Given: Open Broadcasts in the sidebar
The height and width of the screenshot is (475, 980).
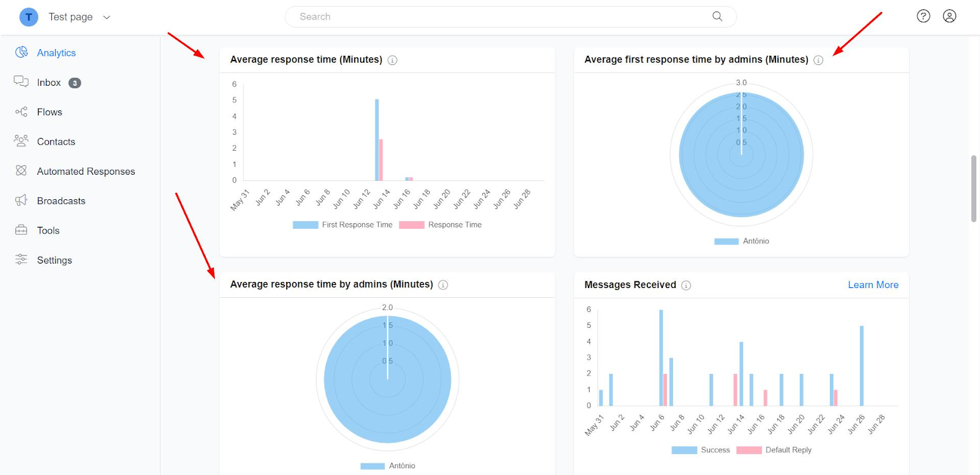Looking at the screenshot, I should coord(61,201).
